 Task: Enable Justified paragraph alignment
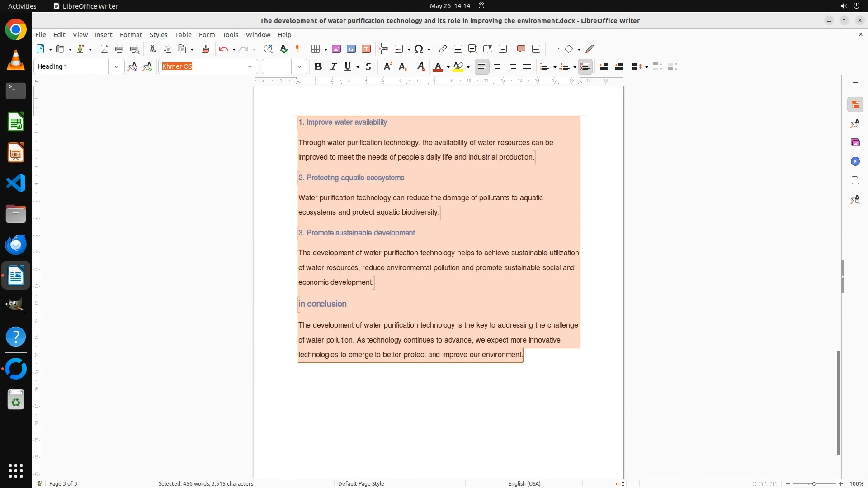(527, 66)
